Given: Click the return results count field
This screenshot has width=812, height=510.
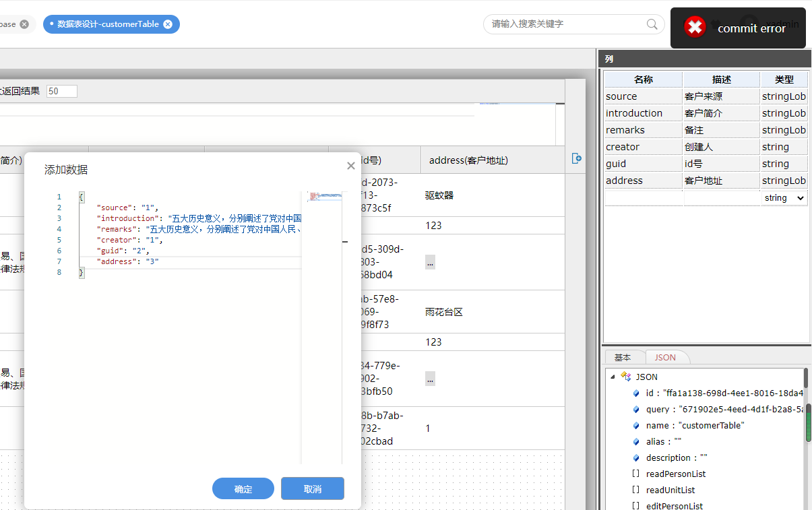Looking at the screenshot, I should pos(62,91).
